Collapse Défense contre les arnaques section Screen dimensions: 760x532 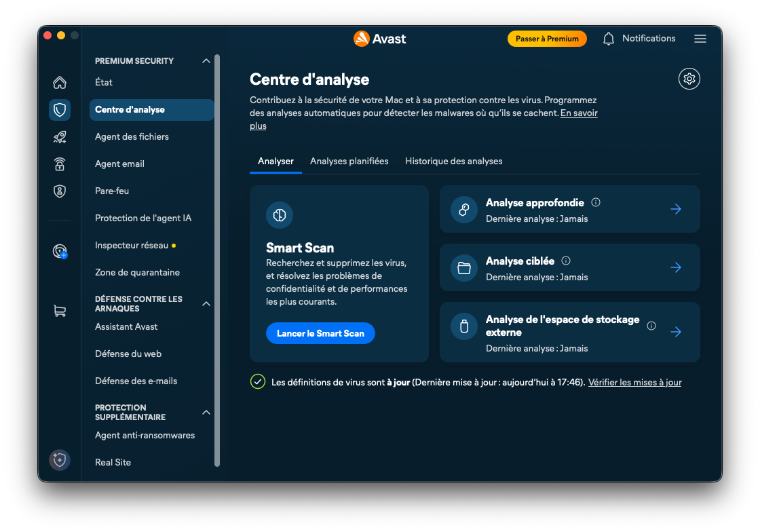point(206,304)
